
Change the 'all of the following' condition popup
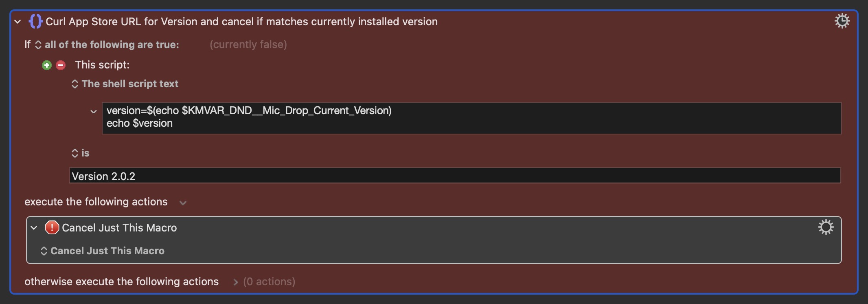(108, 44)
